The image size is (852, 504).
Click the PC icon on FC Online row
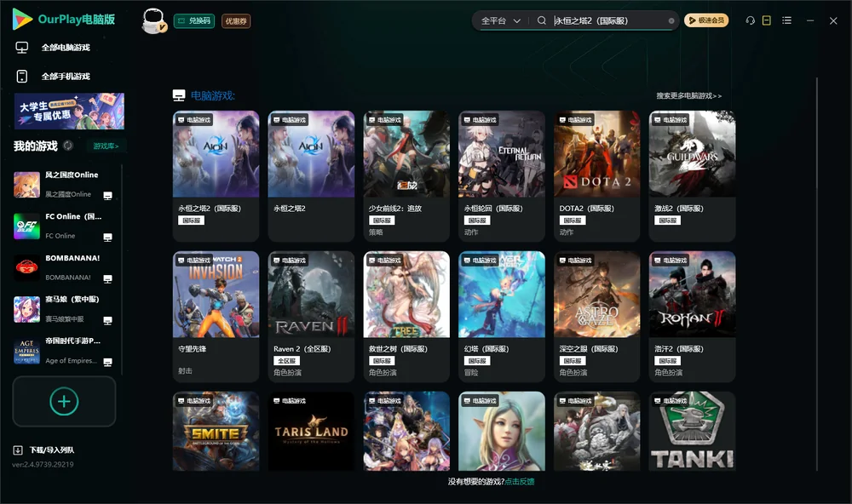(107, 238)
